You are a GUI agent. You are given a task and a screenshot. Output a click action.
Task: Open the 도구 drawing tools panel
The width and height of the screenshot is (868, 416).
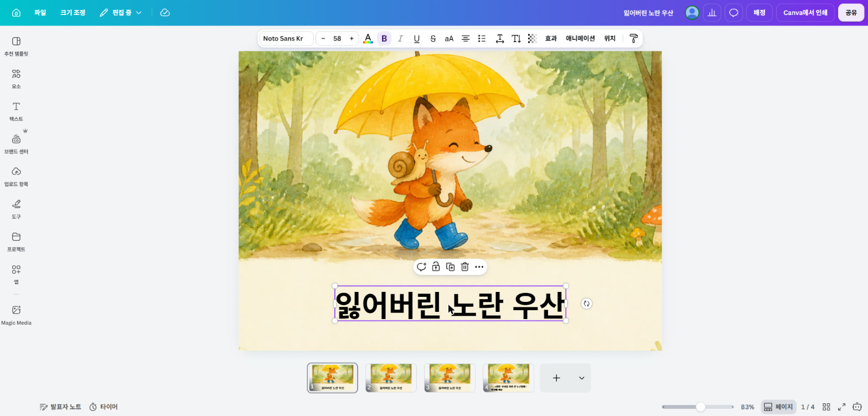(x=16, y=209)
